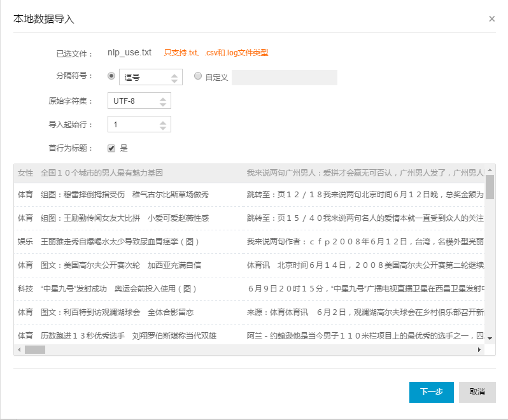Focus the custom delimiter text field
Viewport: 508px width, 420px height.
(x=284, y=78)
